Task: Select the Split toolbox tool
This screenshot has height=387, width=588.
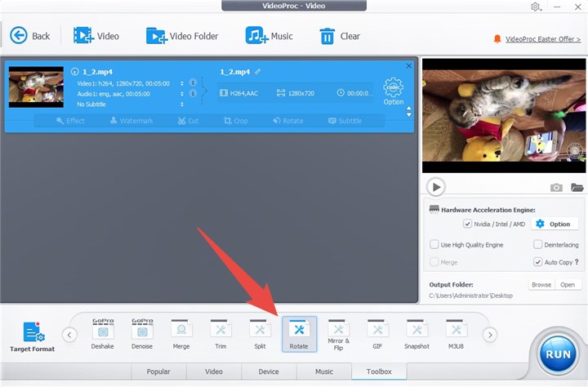Action: (x=260, y=334)
